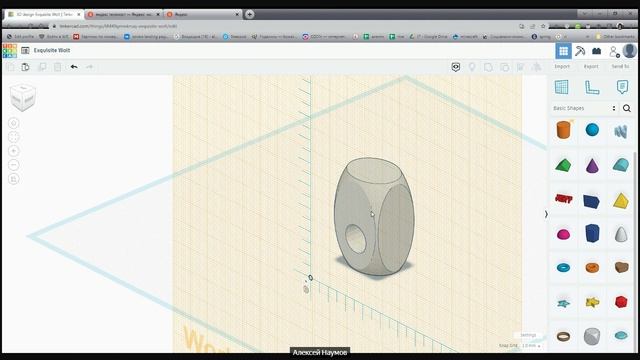
Task: Open the Tinkercad logo home link
Action: click(9, 51)
